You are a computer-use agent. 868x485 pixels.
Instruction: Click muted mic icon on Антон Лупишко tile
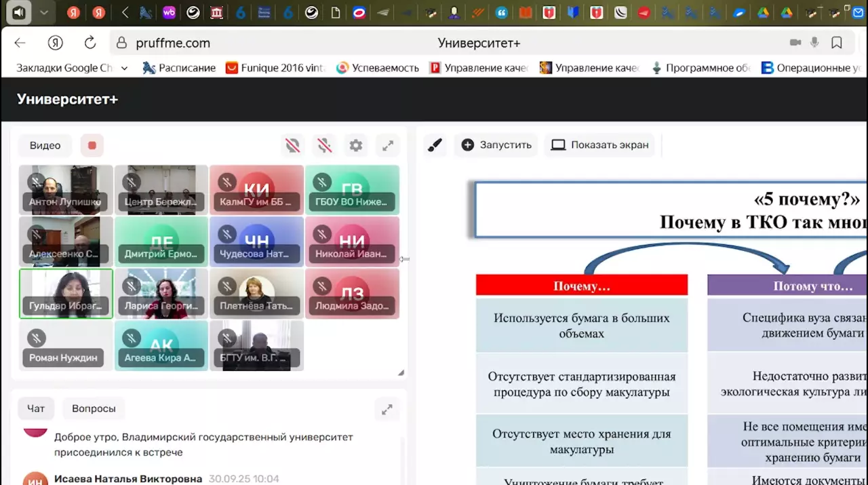pyautogui.click(x=35, y=182)
